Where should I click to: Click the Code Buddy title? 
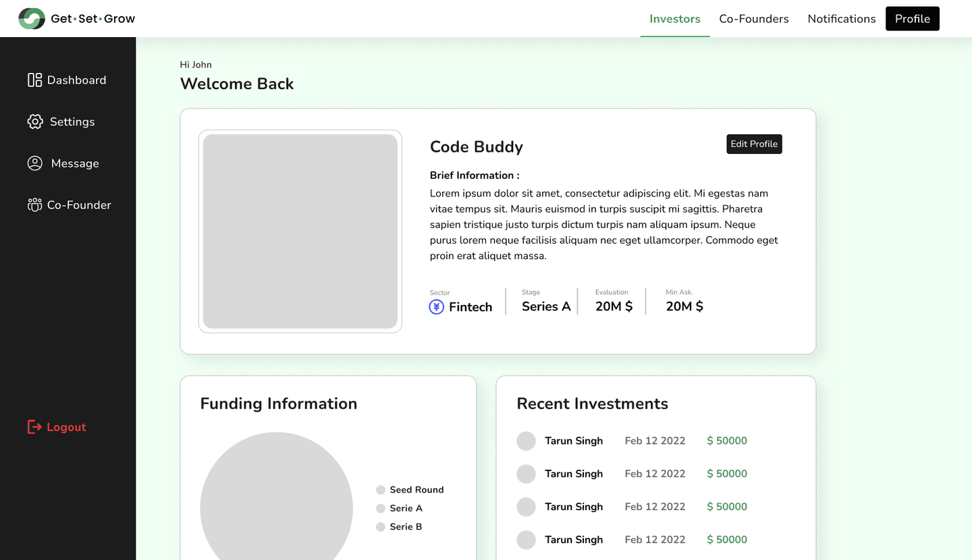pyautogui.click(x=477, y=147)
